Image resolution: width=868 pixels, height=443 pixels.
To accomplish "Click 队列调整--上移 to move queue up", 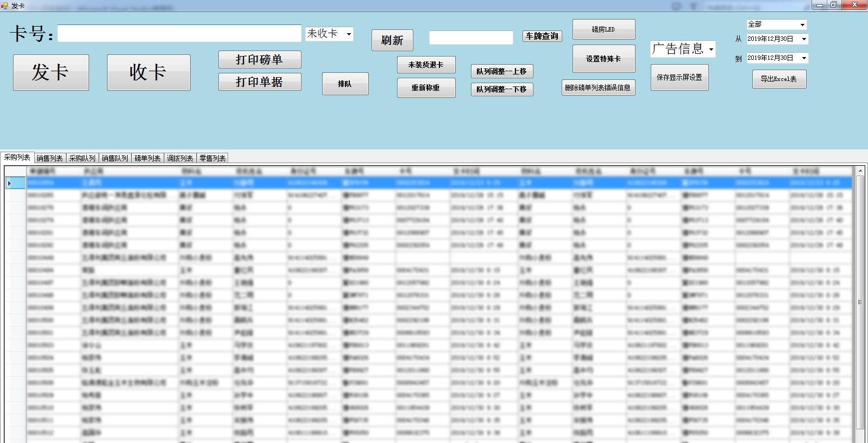I will point(501,71).
